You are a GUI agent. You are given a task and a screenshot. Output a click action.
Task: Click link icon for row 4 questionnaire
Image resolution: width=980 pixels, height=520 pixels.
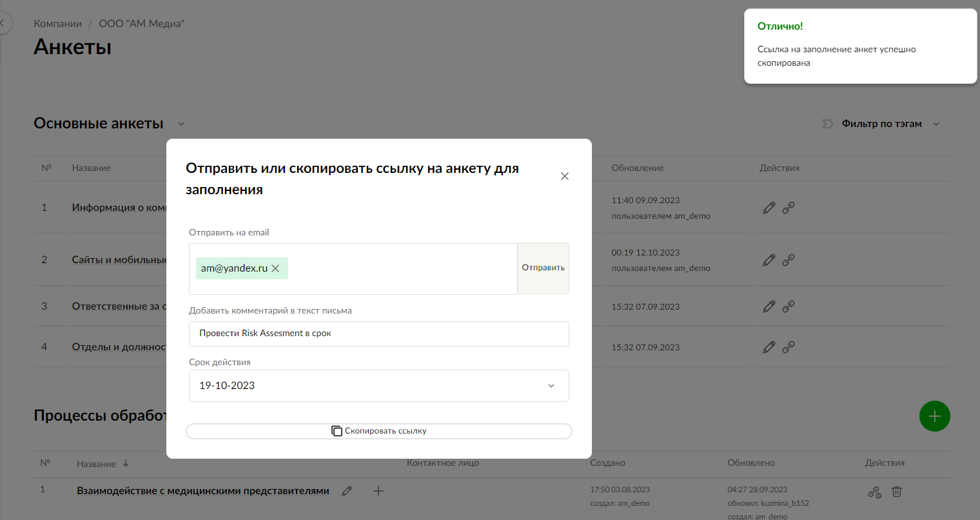point(789,347)
